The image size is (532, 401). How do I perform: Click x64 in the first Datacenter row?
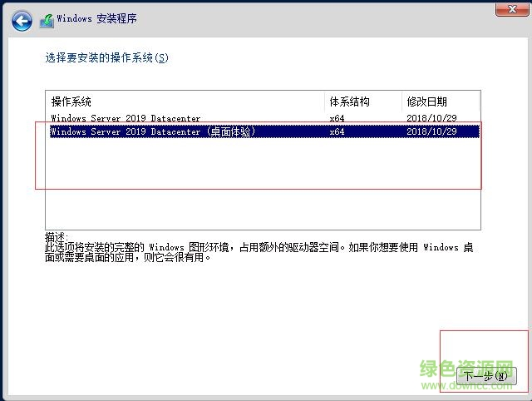click(337, 119)
